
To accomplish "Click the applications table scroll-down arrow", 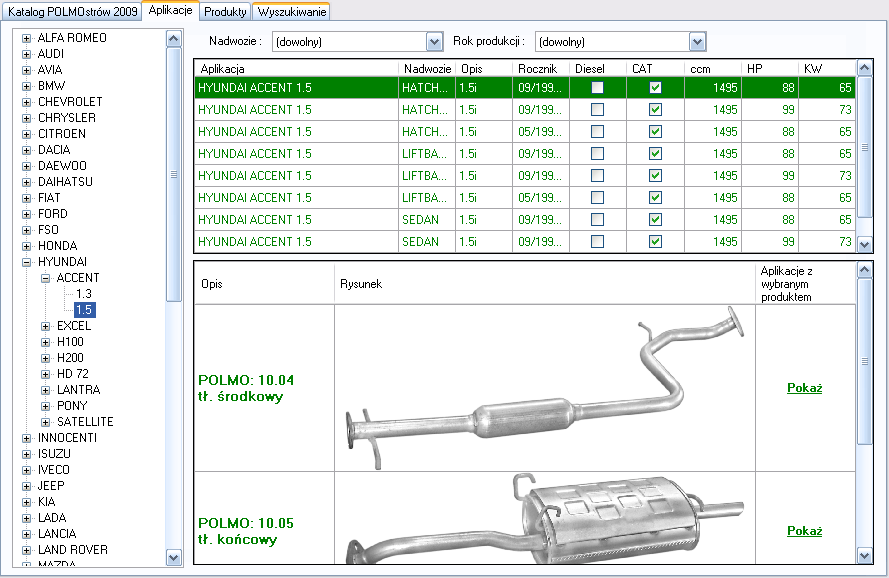I will pos(864,245).
